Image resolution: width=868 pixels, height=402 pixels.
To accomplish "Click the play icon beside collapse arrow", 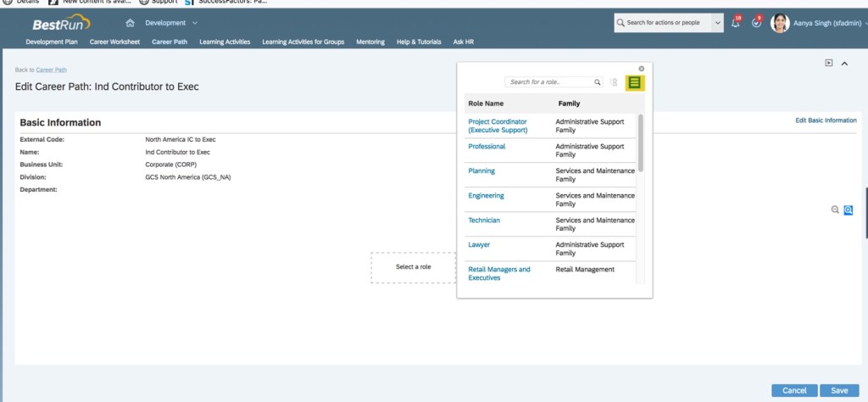I will (x=829, y=63).
